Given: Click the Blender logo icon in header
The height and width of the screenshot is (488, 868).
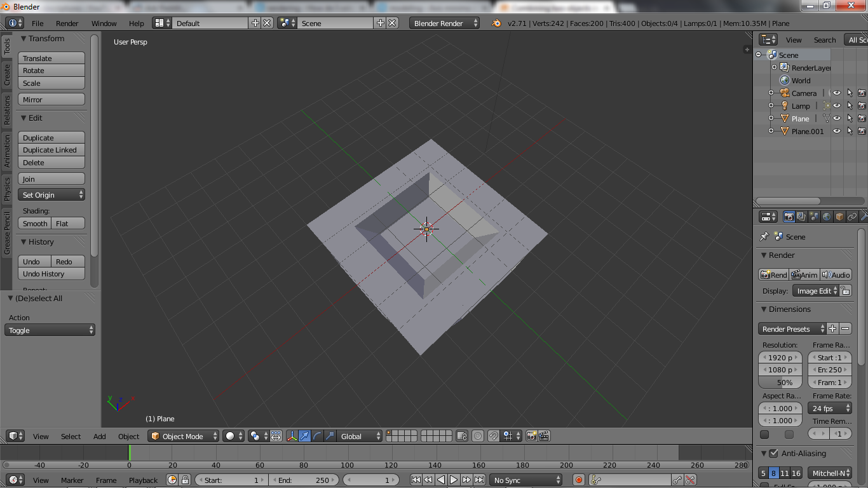Looking at the screenshot, I should click(x=496, y=23).
